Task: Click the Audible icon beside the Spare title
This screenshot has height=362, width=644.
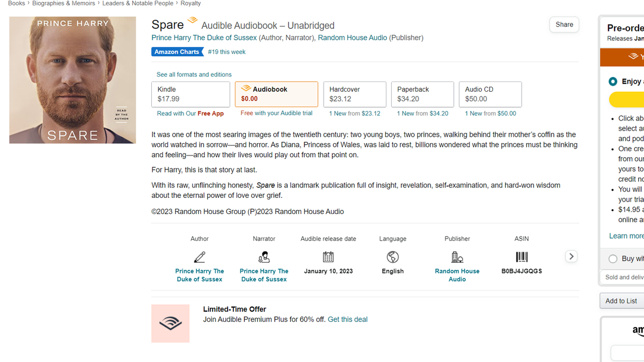Action: pyautogui.click(x=192, y=22)
